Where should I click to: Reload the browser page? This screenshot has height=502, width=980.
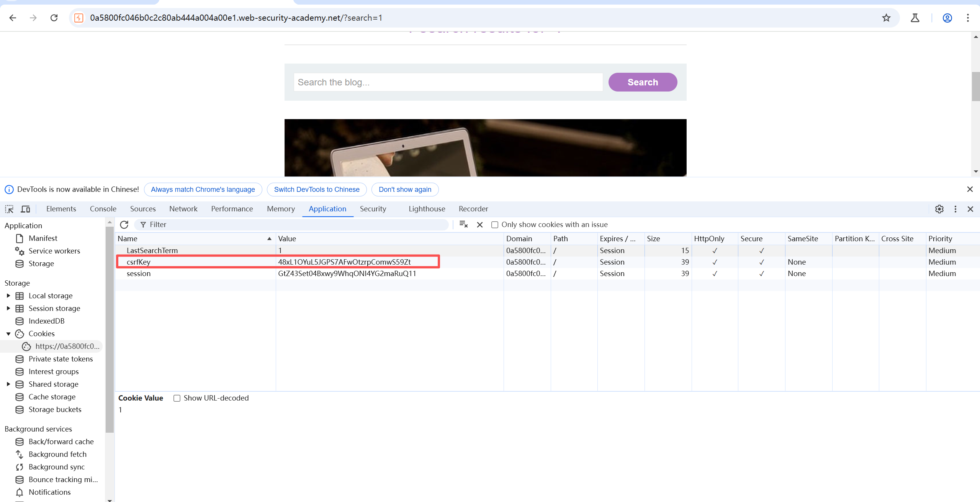point(54,18)
